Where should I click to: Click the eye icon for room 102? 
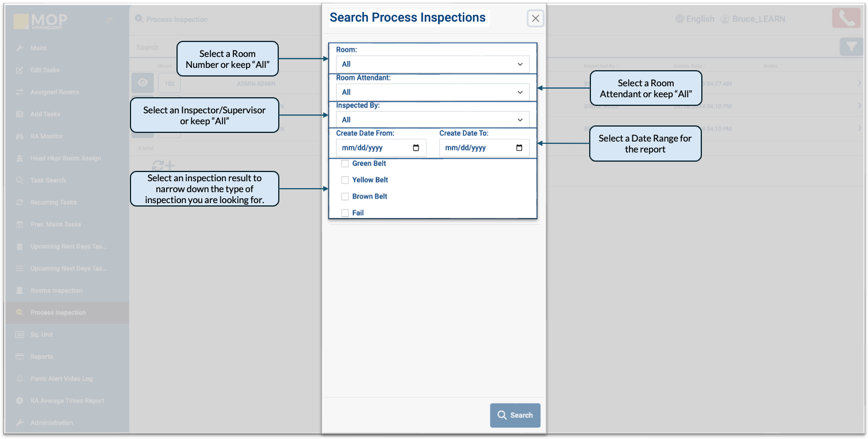point(143,83)
